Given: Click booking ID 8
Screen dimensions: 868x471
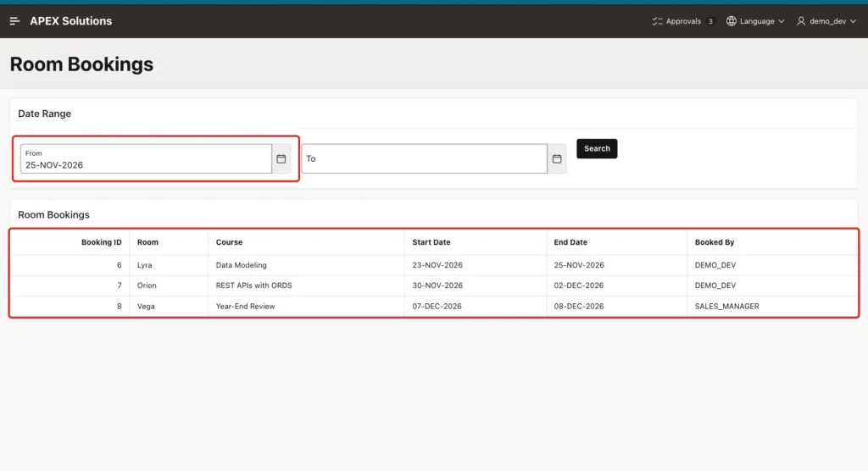Looking at the screenshot, I should (x=119, y=306).
